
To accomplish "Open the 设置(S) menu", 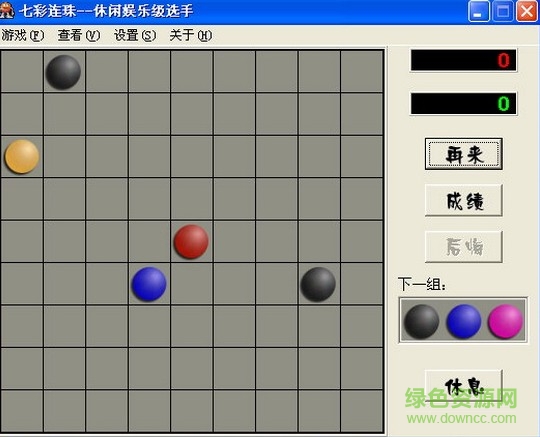I will coord(135,35).
